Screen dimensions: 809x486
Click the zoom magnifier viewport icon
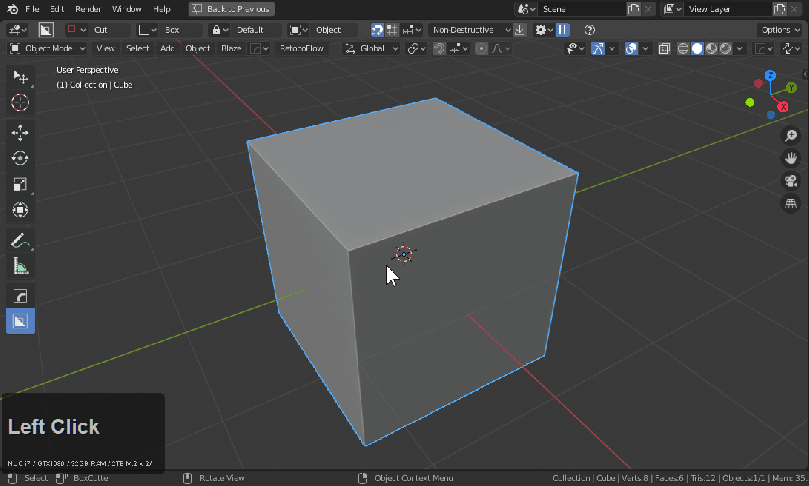[790, 136]
